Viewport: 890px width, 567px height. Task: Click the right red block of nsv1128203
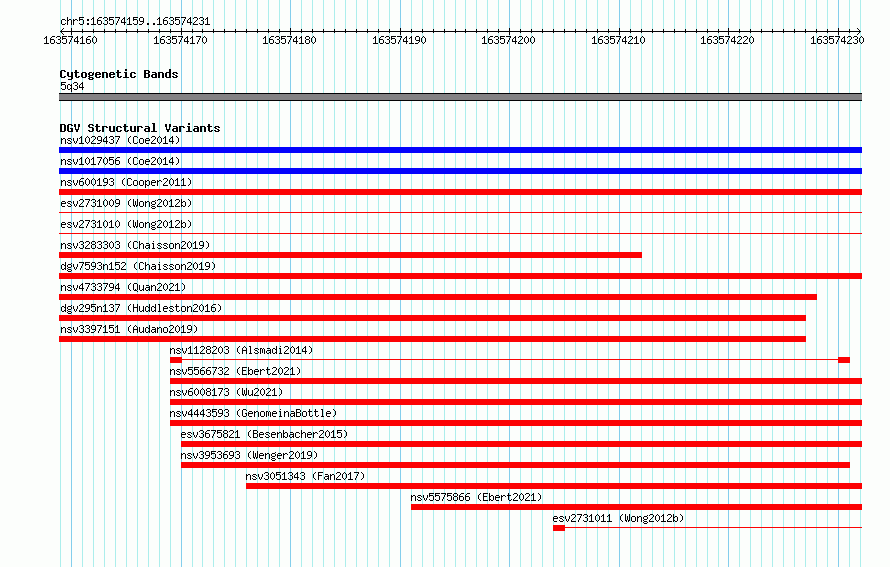844,360
